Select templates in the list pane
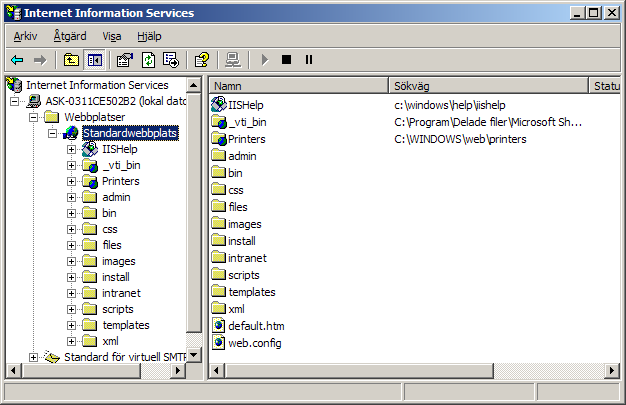The image size is (626, 405). pos(252,292)
